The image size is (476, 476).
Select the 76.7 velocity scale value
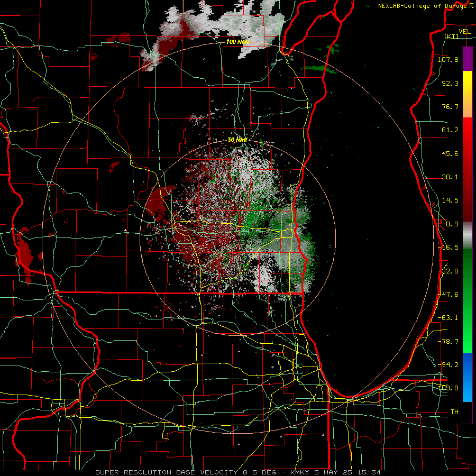[450, 106]
